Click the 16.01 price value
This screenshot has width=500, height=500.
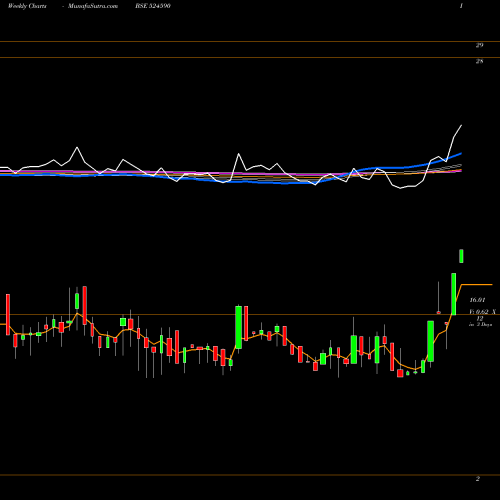(477, 300)
